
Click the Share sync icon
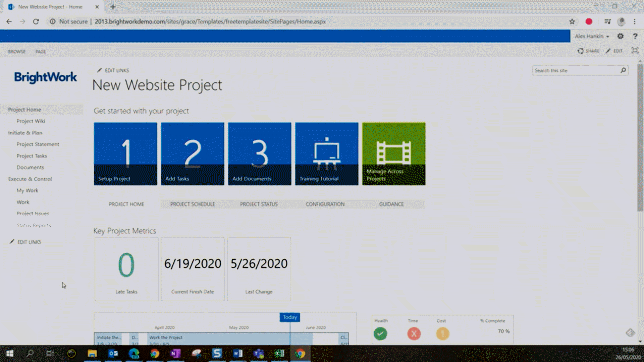pos(581,51)
